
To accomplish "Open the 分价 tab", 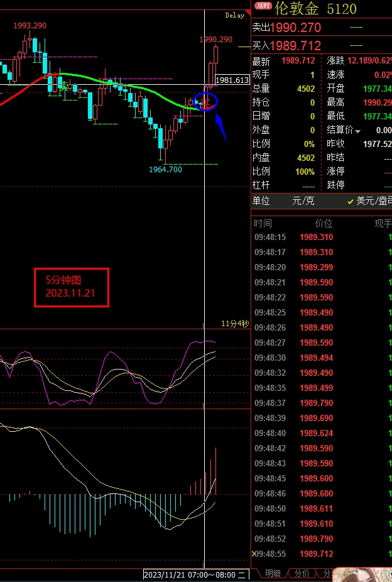I will (x=302, y=573).
